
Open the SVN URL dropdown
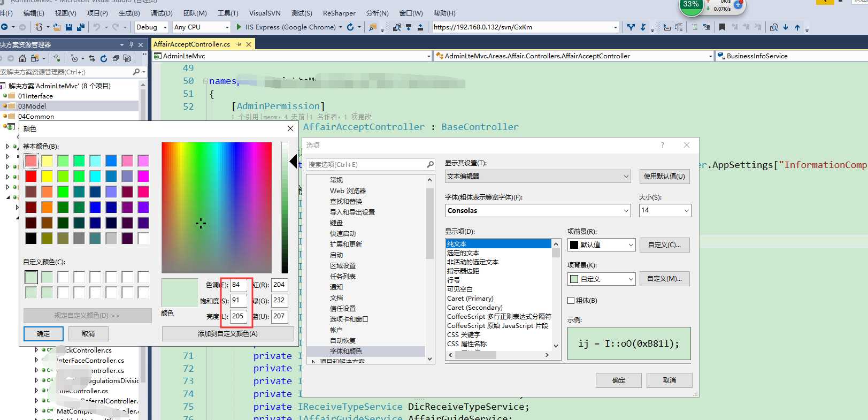point(616,27)
